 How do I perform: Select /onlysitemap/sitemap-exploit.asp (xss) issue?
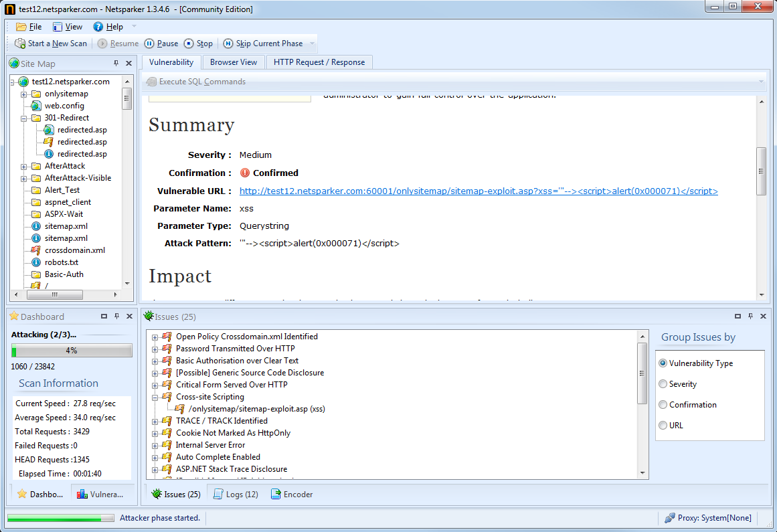pos(257,409)
